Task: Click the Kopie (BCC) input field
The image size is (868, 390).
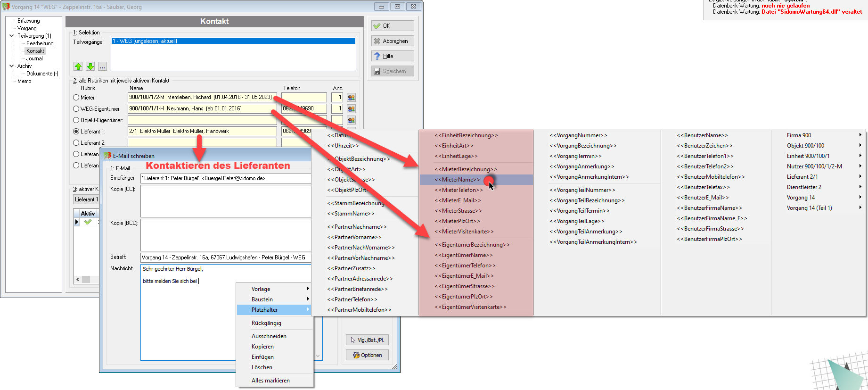Action: click(226, 234)
